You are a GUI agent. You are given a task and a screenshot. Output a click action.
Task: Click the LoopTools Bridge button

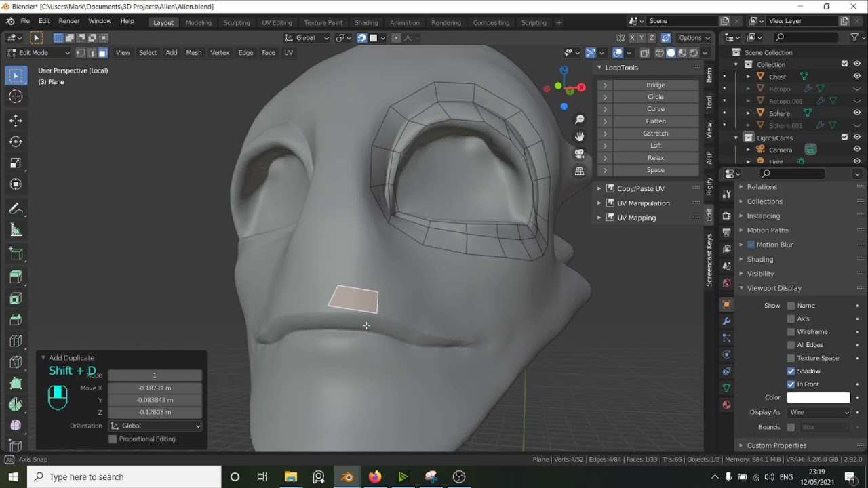[x=655, y=85]
